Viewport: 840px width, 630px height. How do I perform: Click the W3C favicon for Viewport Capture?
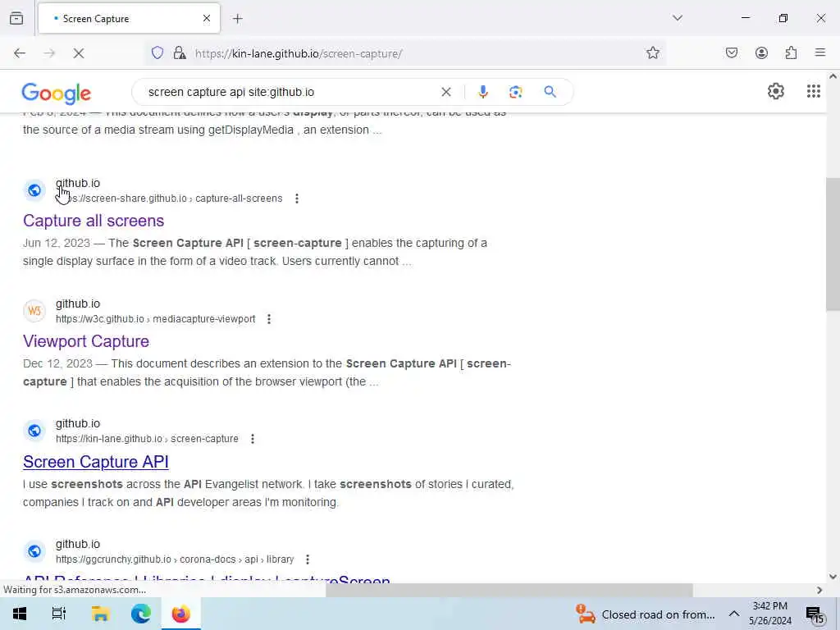coord(34,311)
